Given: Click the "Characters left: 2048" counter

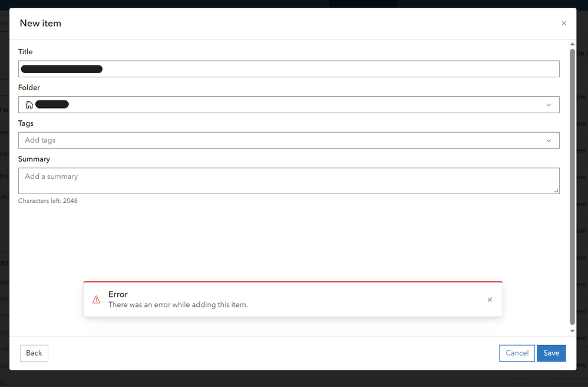Looking at the screenshot, I should (x=48, y=201).
